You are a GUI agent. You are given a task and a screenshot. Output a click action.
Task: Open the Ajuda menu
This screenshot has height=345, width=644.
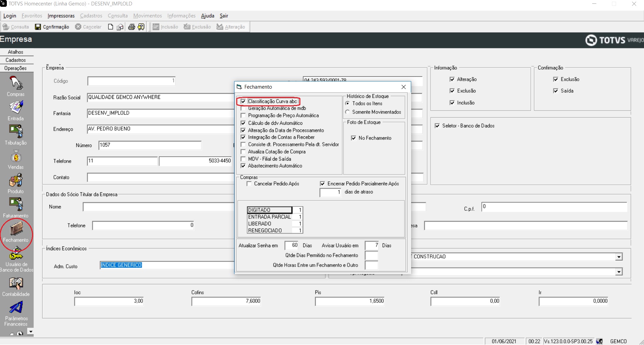click(208, 16)
